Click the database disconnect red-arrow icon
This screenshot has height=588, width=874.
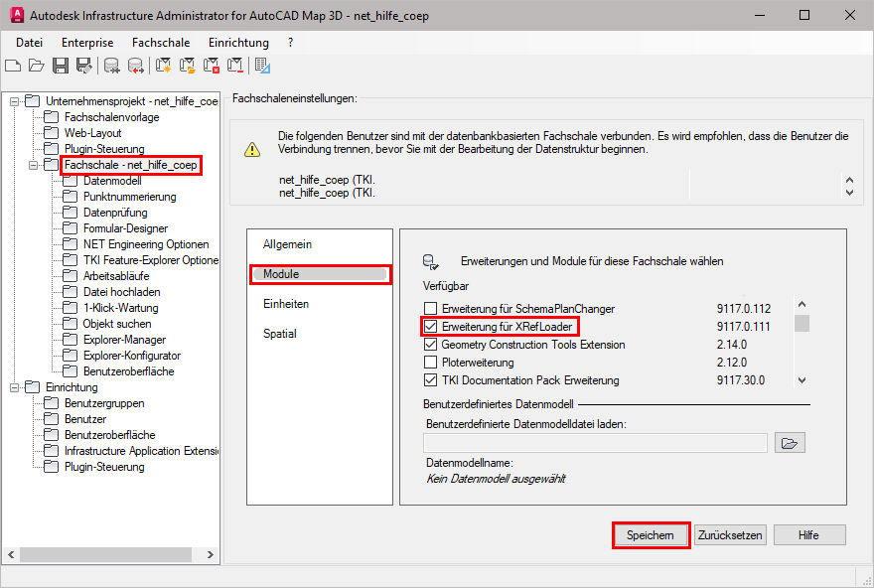pyautogui.click(x=135, y=66)
